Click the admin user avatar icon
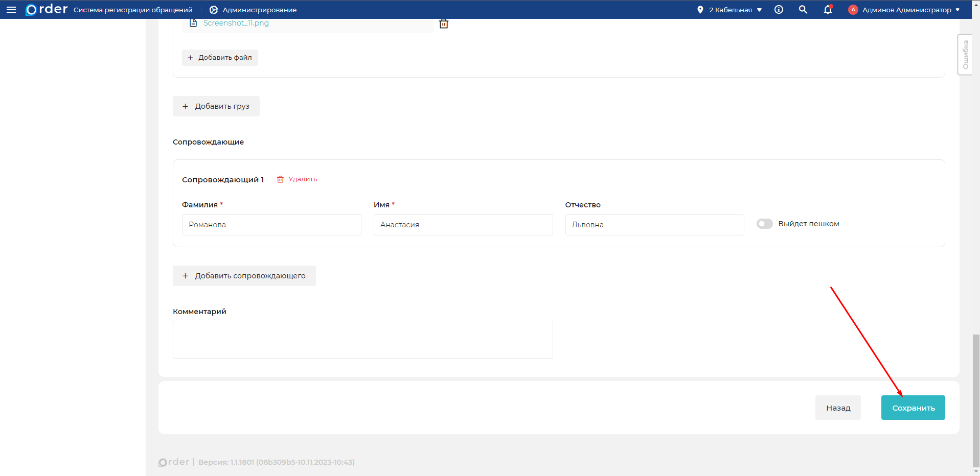980x476 pixels. tap(853, 10)
